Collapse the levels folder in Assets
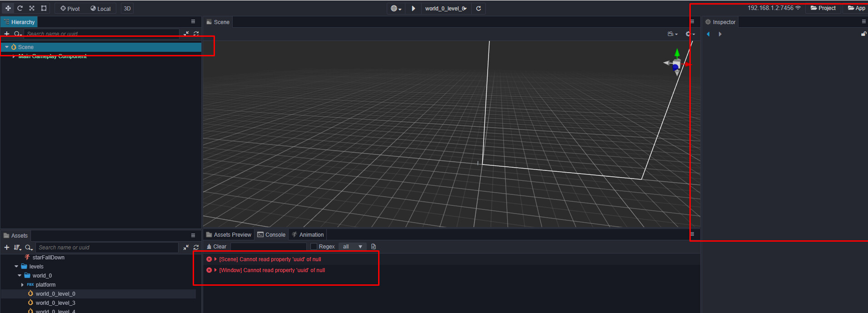The width and height of the screenshot is (868, 313). (x=17, y=267)
